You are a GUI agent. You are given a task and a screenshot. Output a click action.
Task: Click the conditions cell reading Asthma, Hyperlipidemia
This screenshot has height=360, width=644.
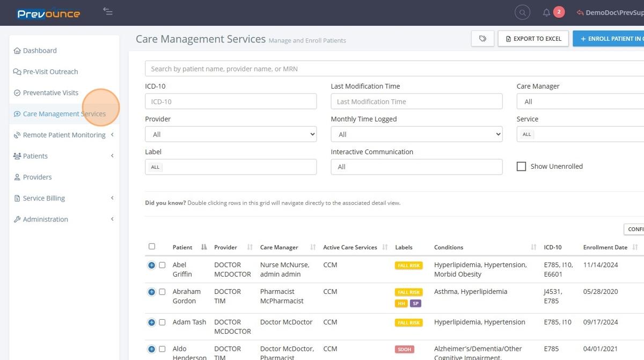pyautogui.click(x=471, y=292)
